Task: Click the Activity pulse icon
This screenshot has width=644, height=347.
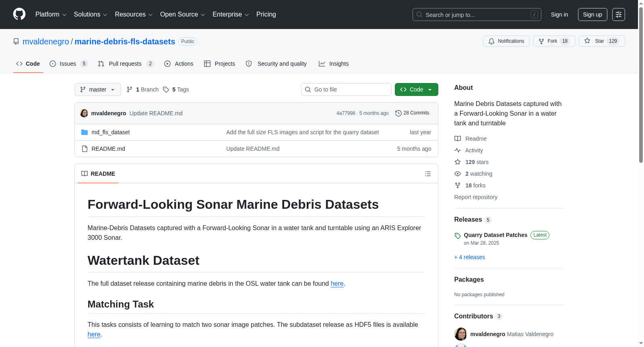Action: (458, 150)
